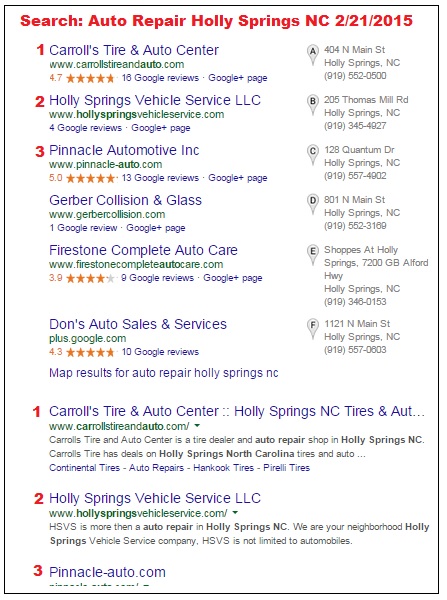
Task: Open Google+ page for Holly Springs Vehicle Service
Action: tap(161, 128)
